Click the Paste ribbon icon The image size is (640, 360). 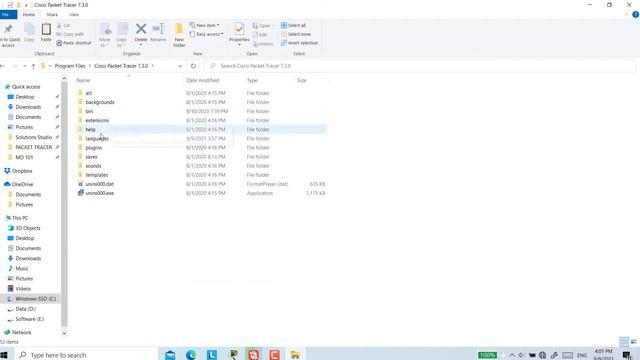46,33
